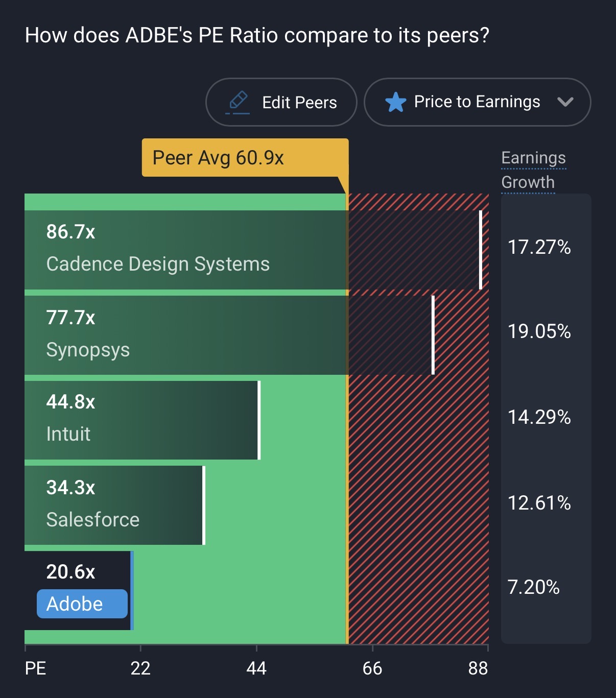Click the blue star icon

(395, 102)
